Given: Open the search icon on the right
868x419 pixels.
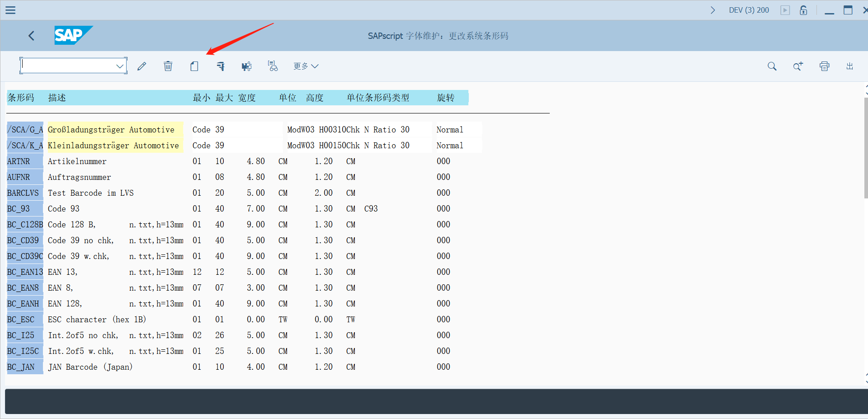Looking at the screenshot, I should (x=772, y=66).
